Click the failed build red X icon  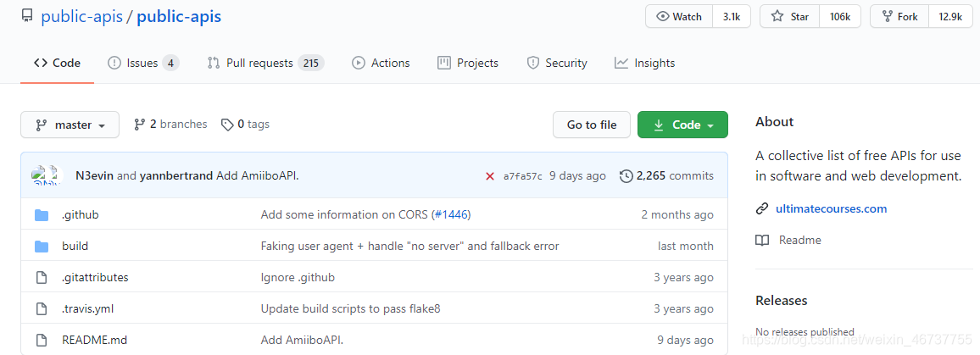tap(490, 176)
